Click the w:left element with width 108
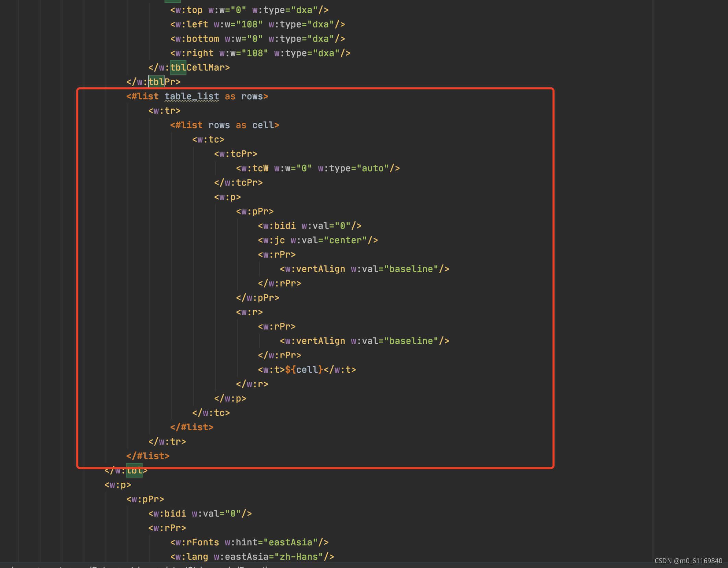 pos(257,25)
